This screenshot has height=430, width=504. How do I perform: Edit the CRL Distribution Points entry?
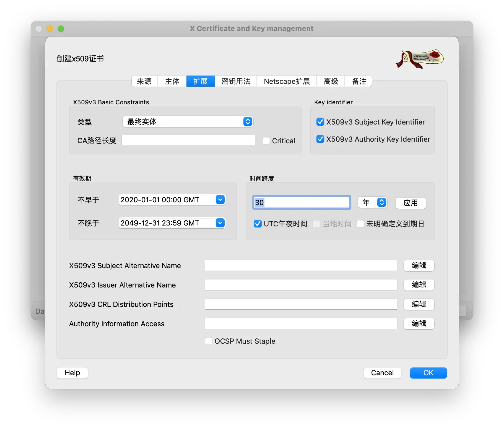tap(419, 304)
